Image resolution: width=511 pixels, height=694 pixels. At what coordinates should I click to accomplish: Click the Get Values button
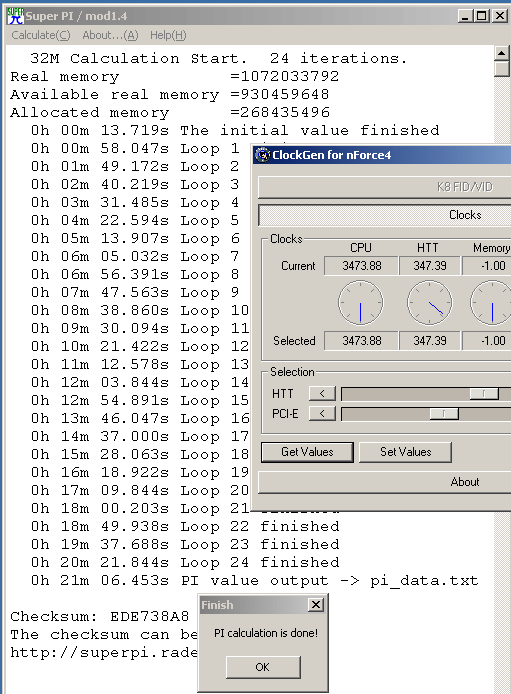click(307, 452)
